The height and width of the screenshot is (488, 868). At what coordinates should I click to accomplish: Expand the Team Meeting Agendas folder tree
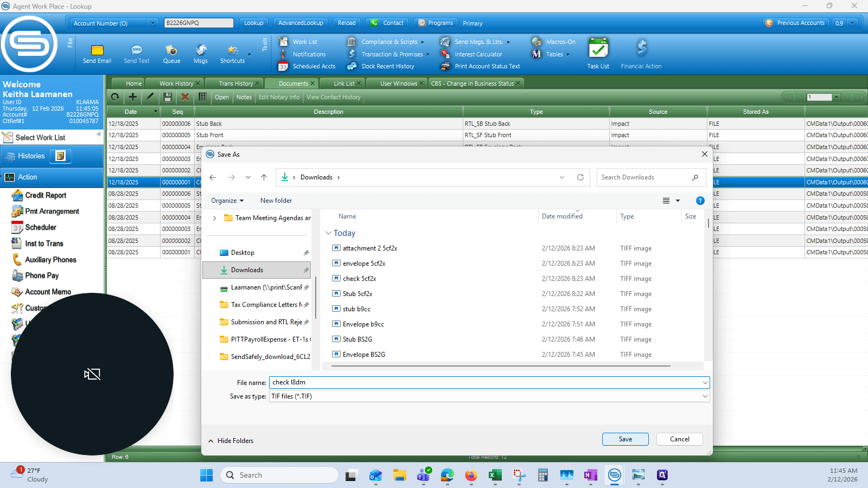pos(215,218)
